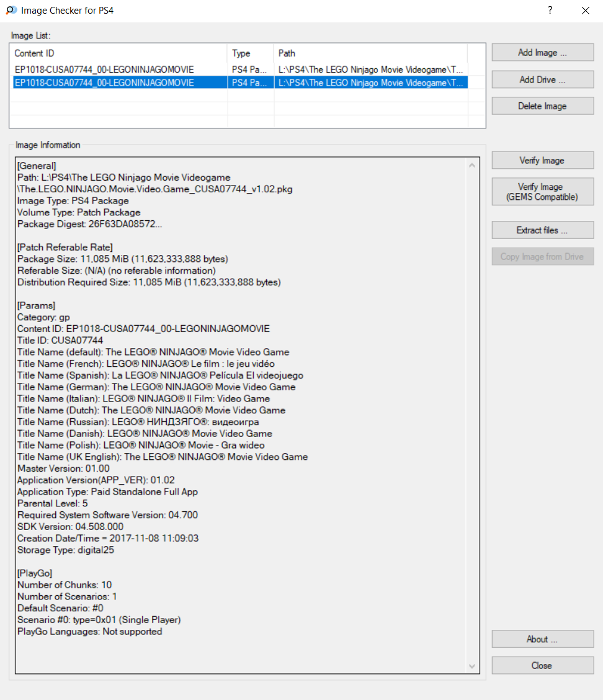The image size is (603, 700).
Task: Click the Package Digest line
Action: 89,224
